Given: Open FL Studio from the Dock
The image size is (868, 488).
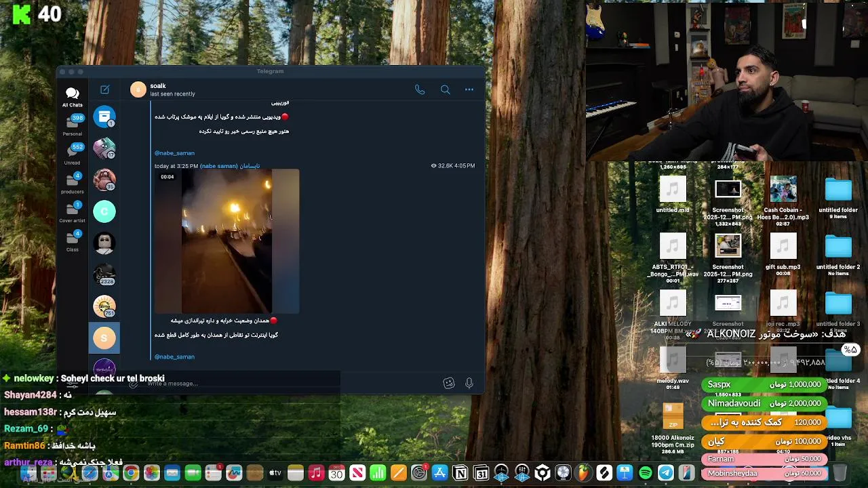Looking at the screenshot, I should [x=583, y=473].
